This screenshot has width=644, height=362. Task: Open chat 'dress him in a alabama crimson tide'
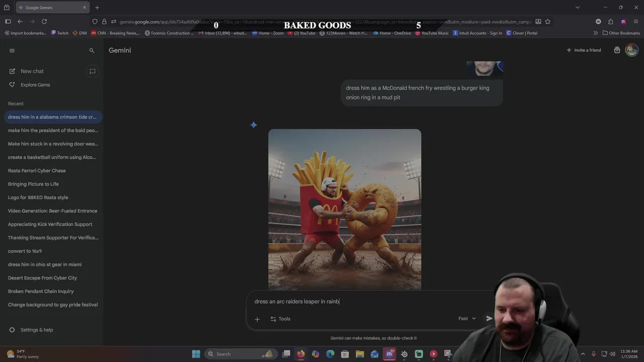pos(52,117)
